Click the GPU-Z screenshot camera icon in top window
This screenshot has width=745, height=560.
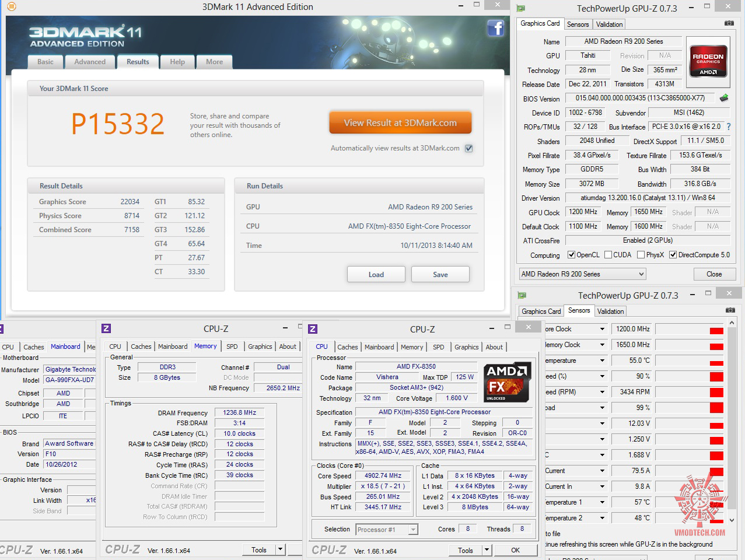(729, 23)
